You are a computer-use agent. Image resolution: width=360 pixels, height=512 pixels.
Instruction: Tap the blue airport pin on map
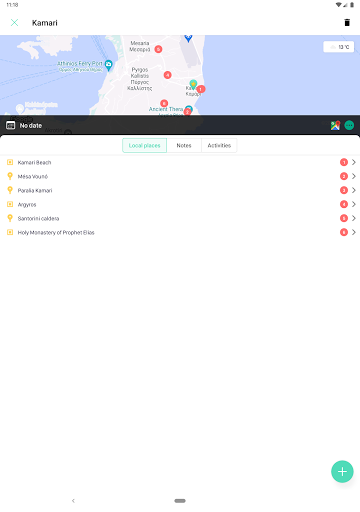click(188, 38)
